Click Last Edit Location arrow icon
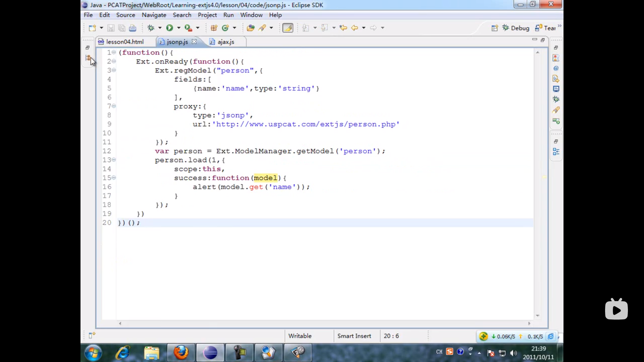Viewport: 644px width, 362px height. pos(343,28)
